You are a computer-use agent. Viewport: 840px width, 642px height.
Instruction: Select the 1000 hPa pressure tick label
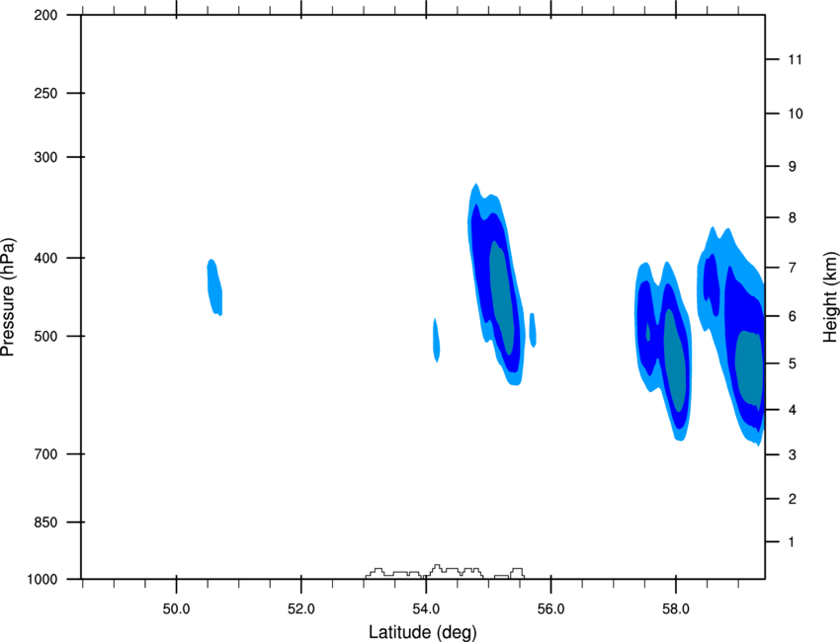[42, 579]
